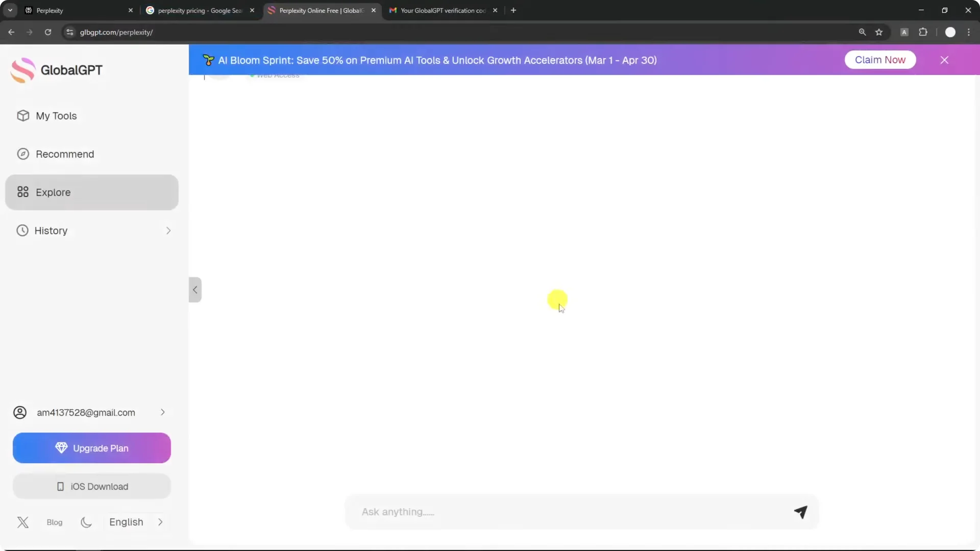Toggle dark mode with the moon icon
980x551 pixels.
[85, 522]
